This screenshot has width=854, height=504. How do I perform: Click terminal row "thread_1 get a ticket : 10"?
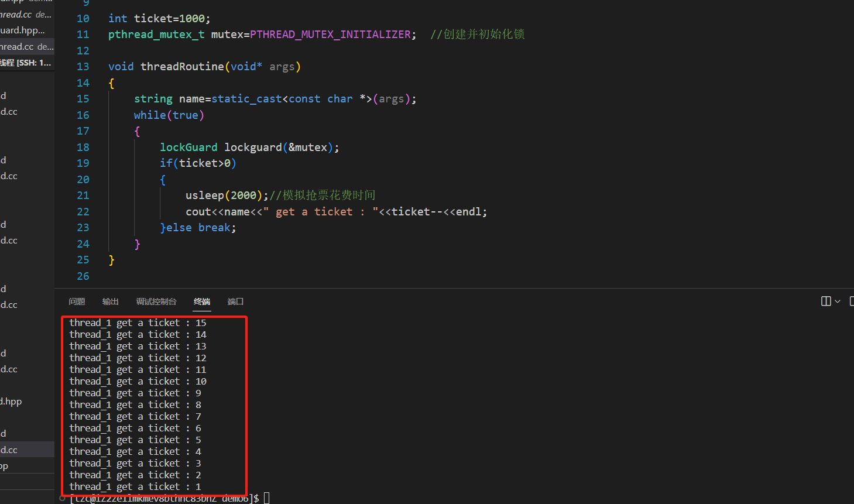(x=138, y=381)
